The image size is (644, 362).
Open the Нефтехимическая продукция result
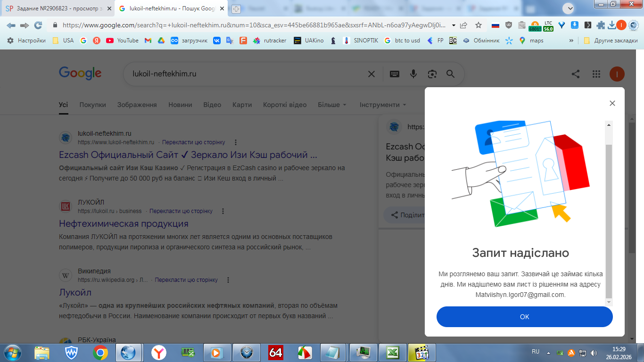(124, 223)
